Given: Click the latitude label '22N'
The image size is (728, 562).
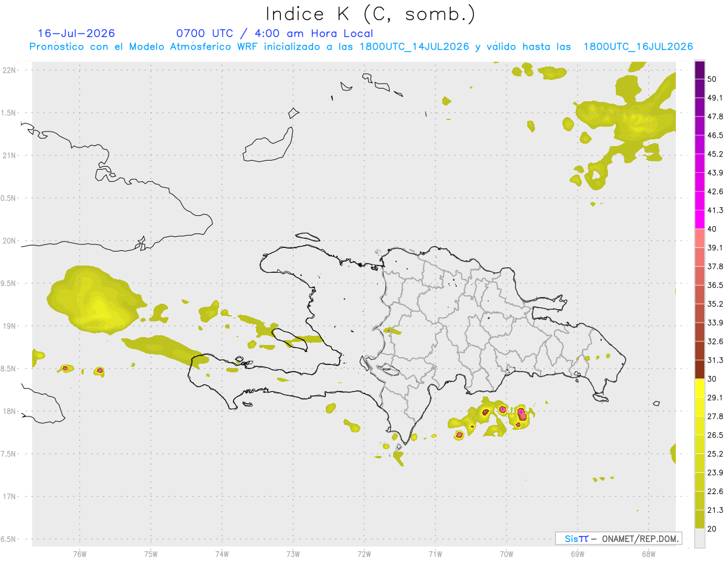Looking at the screenshot, I should 10,70.
